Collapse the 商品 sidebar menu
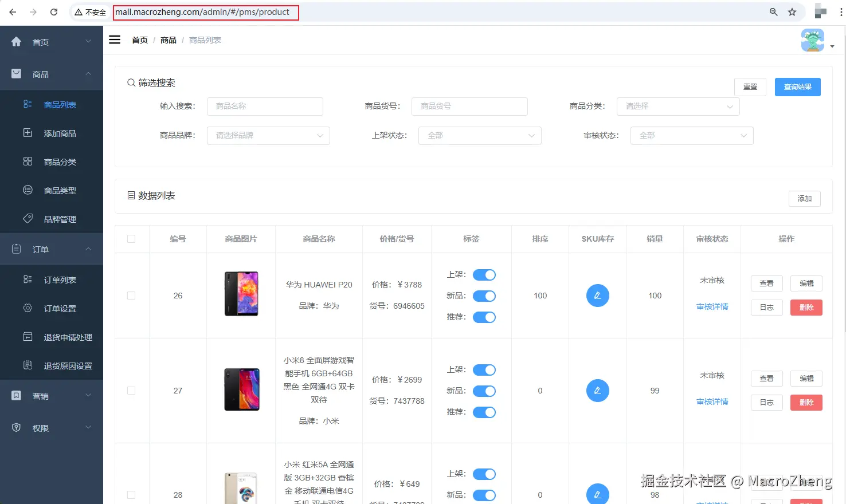Viewport: 846px width, 504px height. tap(52, 74)
